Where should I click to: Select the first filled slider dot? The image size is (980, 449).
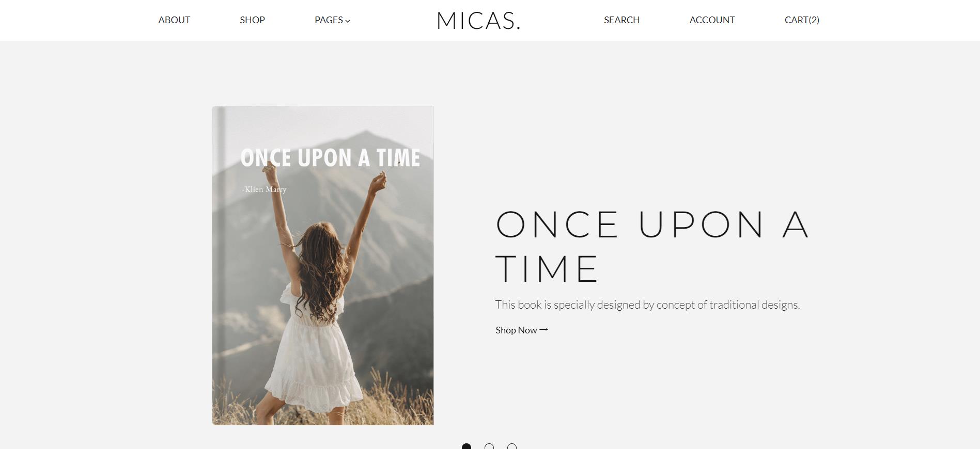point(466,446)
